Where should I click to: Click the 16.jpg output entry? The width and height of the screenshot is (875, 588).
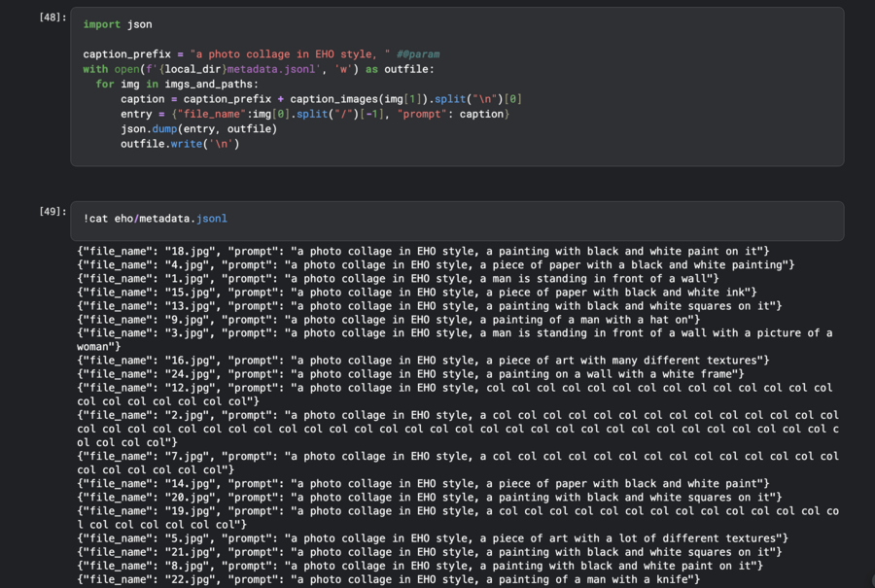tap(423, 361)
